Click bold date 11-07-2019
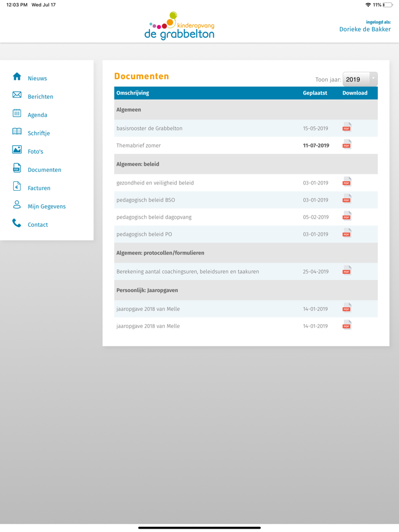 tap(316, 146)
